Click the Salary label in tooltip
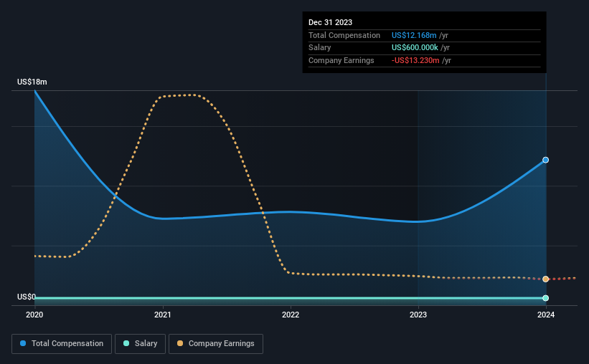This screenshot has height=364, width=589. pos(320,48)
